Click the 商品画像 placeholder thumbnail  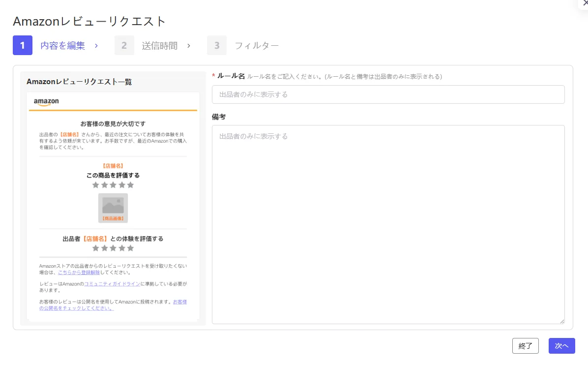(113, 208)
